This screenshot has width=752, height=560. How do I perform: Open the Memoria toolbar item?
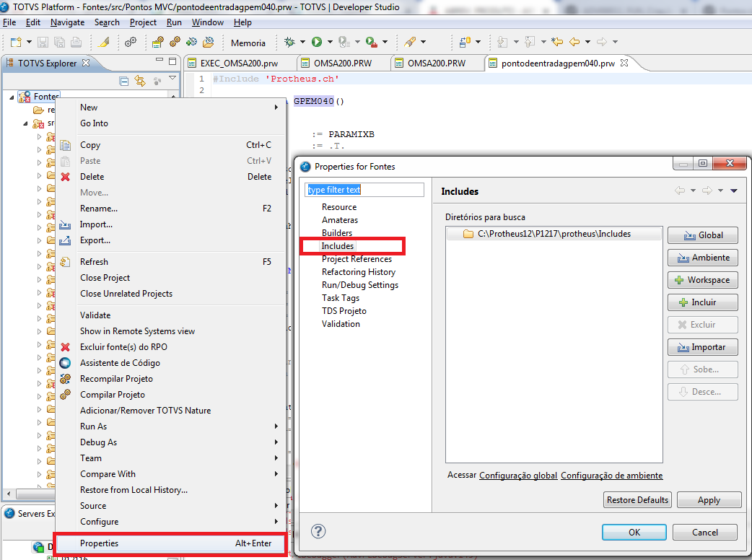(x=248, y=43)
